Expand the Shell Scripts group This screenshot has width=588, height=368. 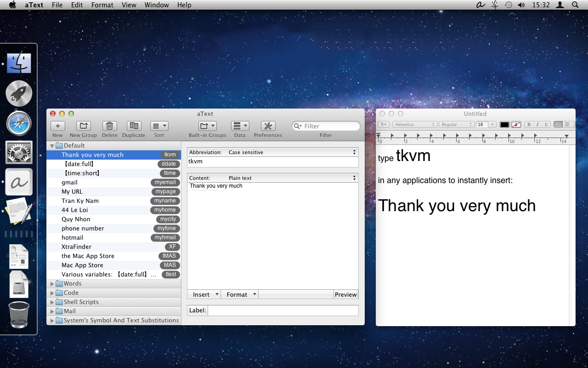click(52, 302)
